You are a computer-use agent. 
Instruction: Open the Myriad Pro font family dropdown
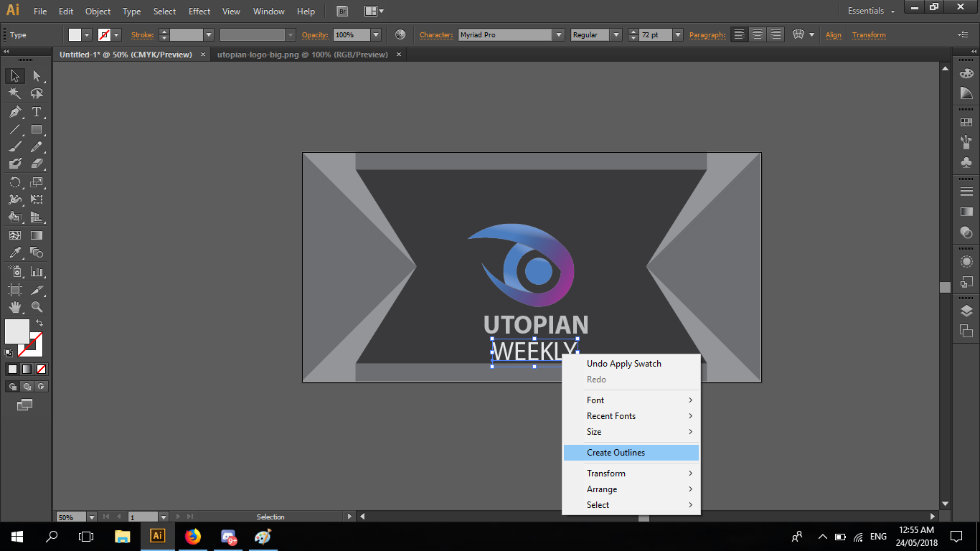tap(559, 34)
